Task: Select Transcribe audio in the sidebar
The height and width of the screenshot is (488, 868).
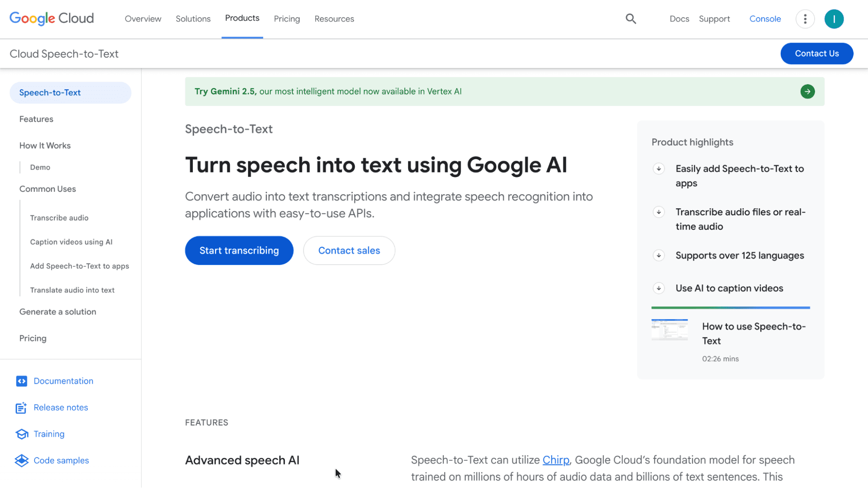Action: 59,217
